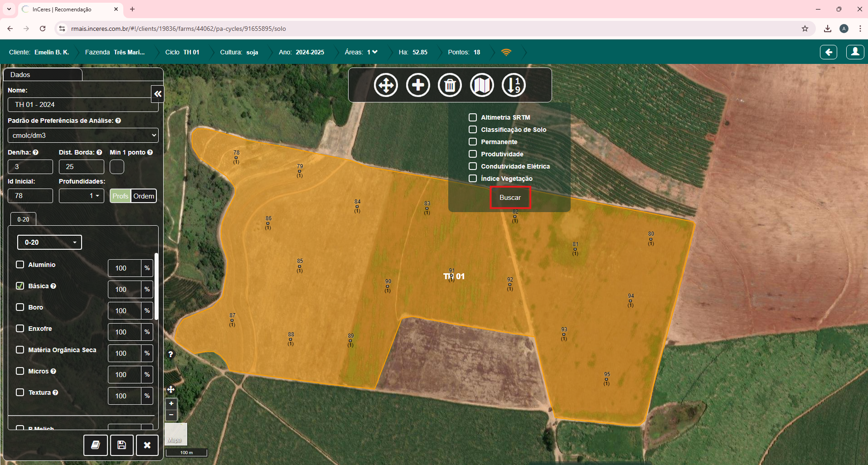
Task: Click the help question mark on map
Action: [171, 354]
